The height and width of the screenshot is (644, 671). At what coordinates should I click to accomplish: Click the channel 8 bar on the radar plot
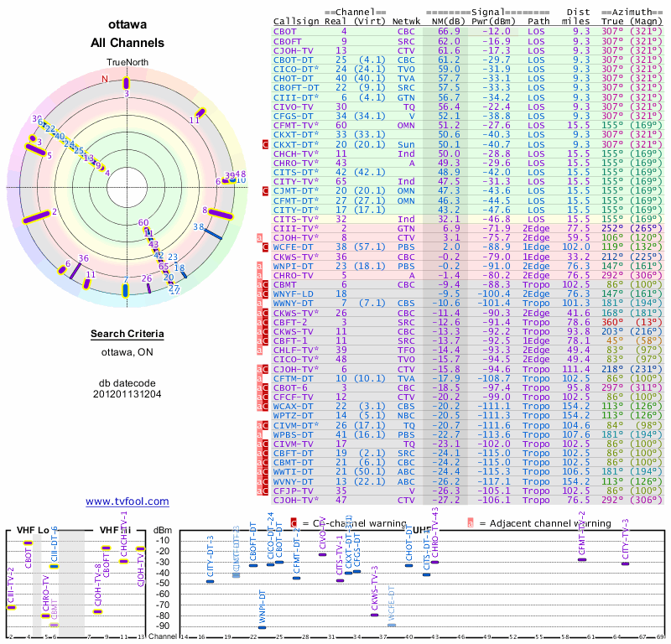click(x=221, y=214)
